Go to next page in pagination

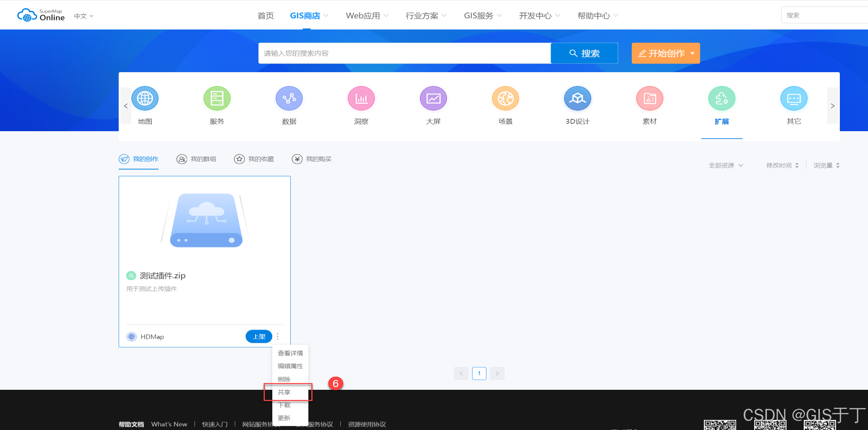tap(497, 373)
